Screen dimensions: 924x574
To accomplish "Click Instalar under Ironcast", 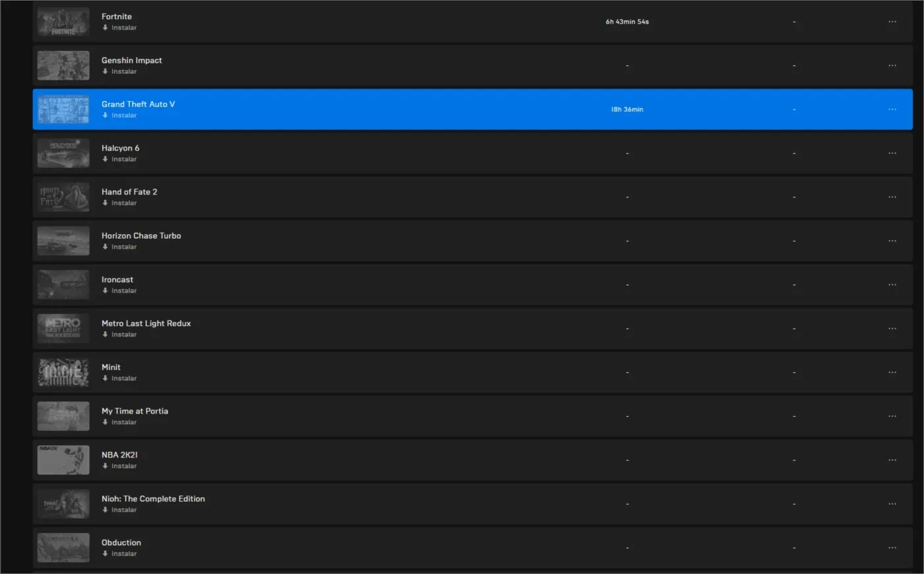I will point(119,291).
